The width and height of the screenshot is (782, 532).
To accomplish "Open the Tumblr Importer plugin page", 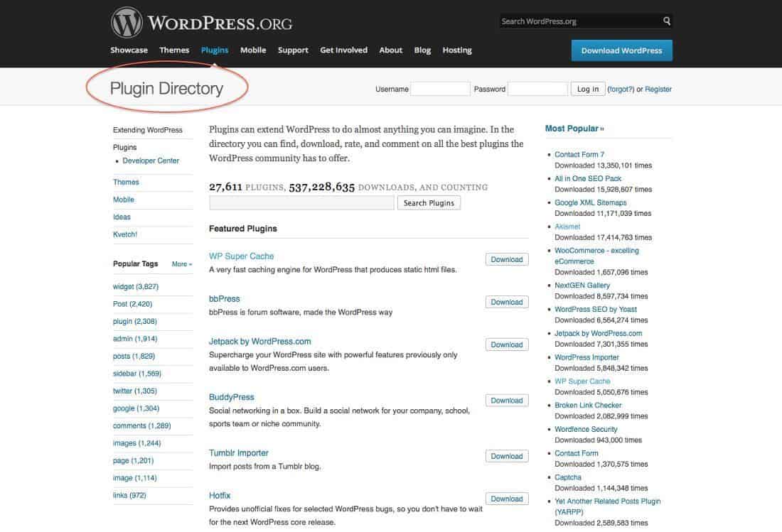I will [x=238, y=452].
